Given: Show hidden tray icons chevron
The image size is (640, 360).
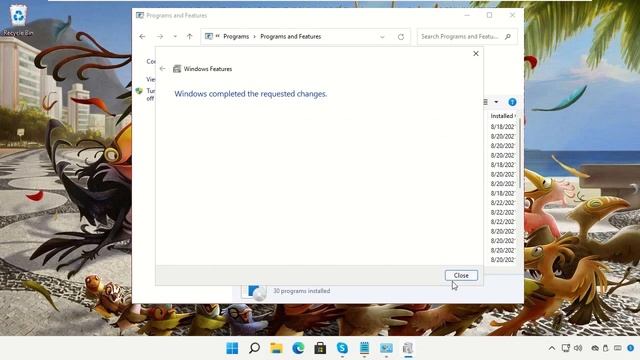Looking at the screenshot, I should click(x=552, y=348).
